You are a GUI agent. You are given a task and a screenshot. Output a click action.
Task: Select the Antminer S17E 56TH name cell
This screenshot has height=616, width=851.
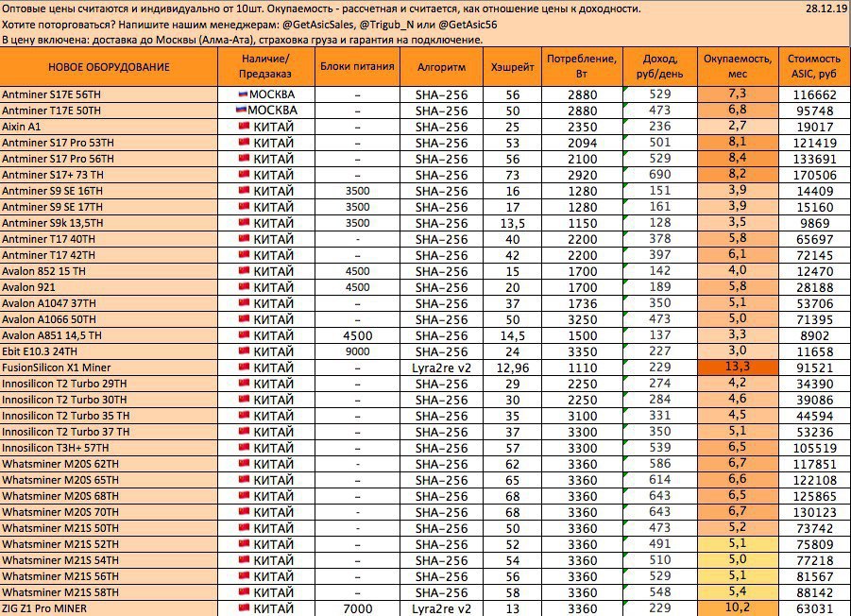[109, 94]
